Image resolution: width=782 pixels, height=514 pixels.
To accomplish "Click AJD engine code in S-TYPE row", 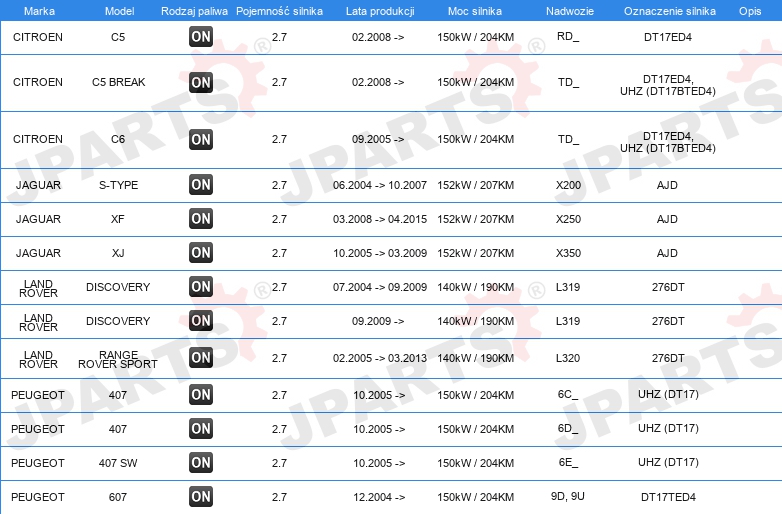I will [667, 185].
